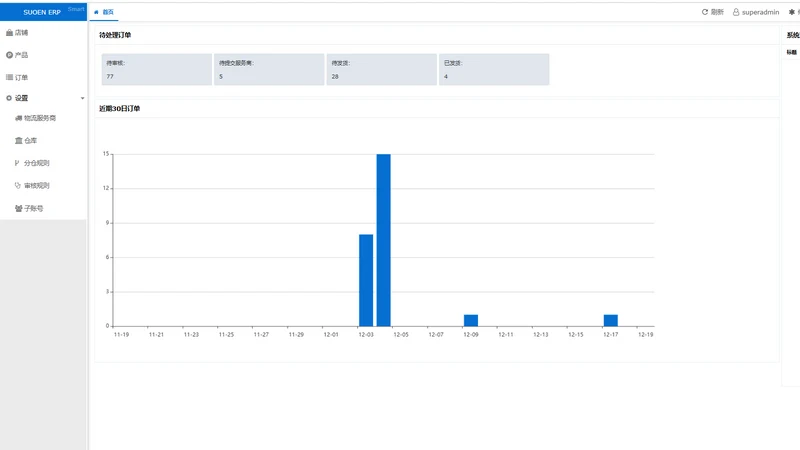800x450 pixels.
Task: Click the 近期30日订单 section heading
Action: coord(119,109)
